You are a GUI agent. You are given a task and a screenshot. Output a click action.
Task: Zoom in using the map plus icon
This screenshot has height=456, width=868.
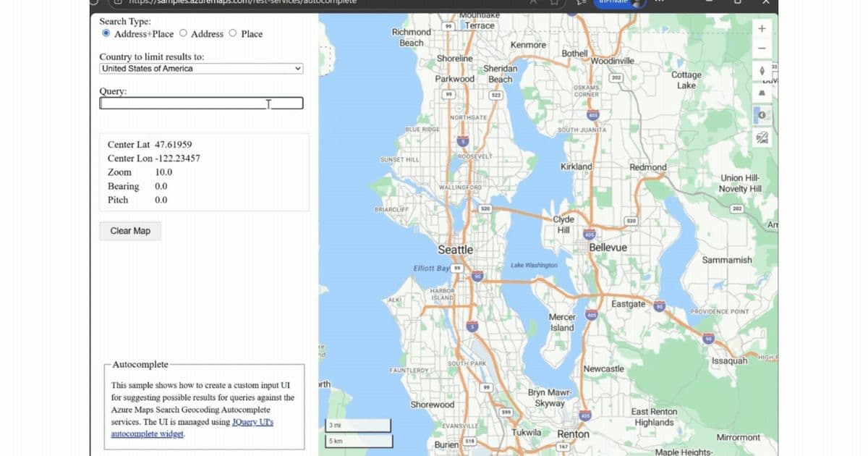pyautogui.click(x=761, y=28)
